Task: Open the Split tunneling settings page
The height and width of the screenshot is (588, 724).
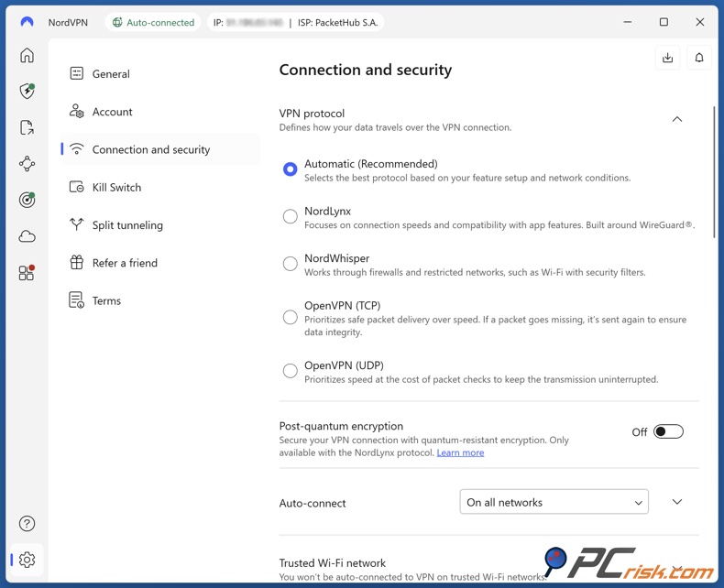Action: point(127,225)
